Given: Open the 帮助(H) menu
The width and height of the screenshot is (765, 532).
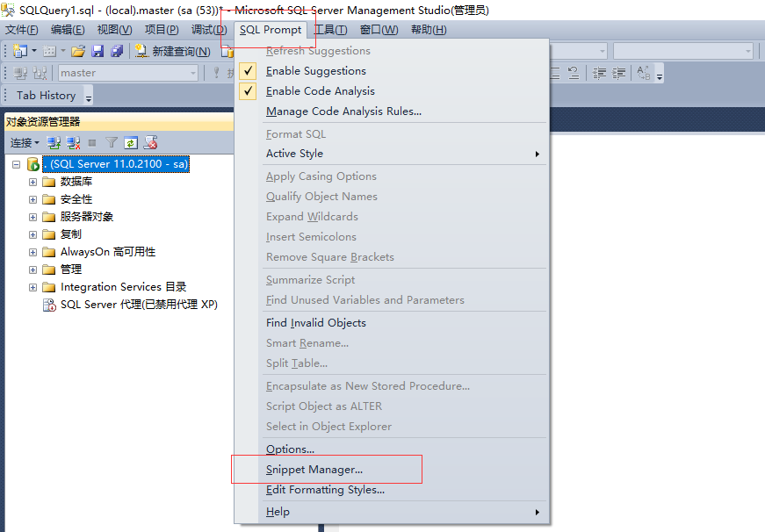Looking at the screenshot, I should (x=429, y=30).
